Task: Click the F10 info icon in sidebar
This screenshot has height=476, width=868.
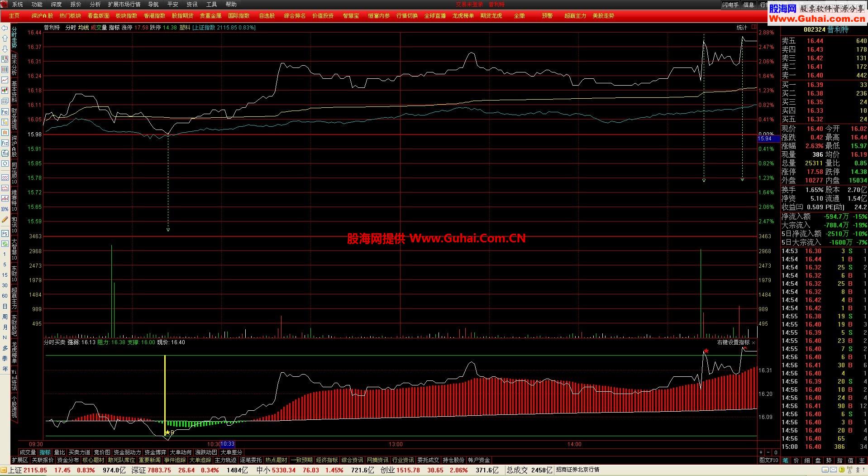Action: 5,111
